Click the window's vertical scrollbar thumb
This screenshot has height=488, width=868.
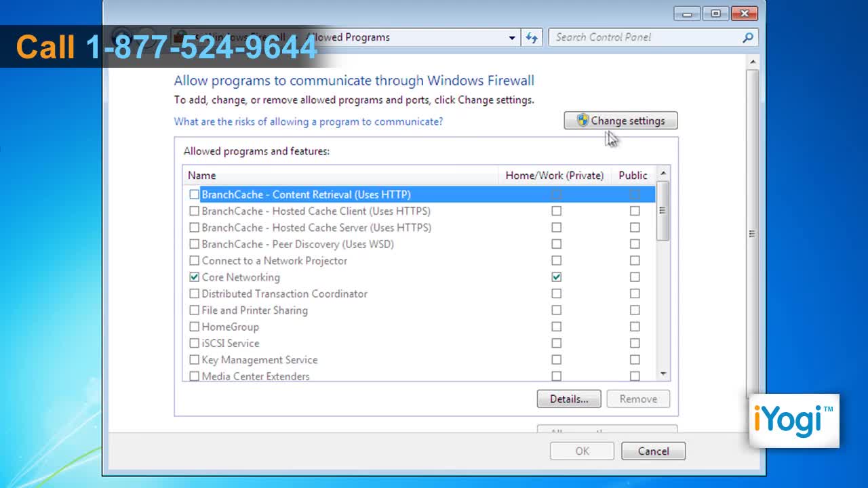click(x=752, y=233)
